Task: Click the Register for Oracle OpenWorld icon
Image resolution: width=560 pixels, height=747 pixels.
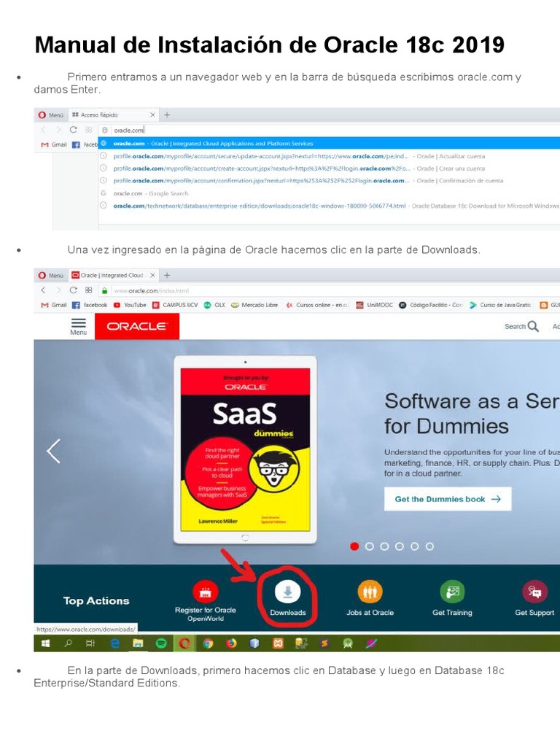Action: tap(205, 592)
